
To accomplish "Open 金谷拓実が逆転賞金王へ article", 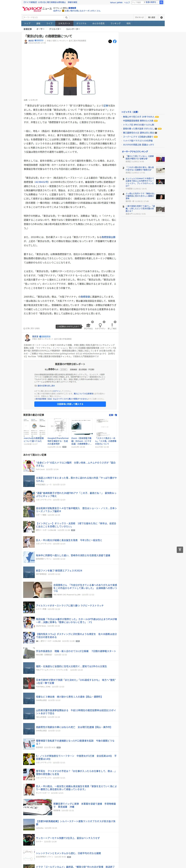I will point(76,510).
